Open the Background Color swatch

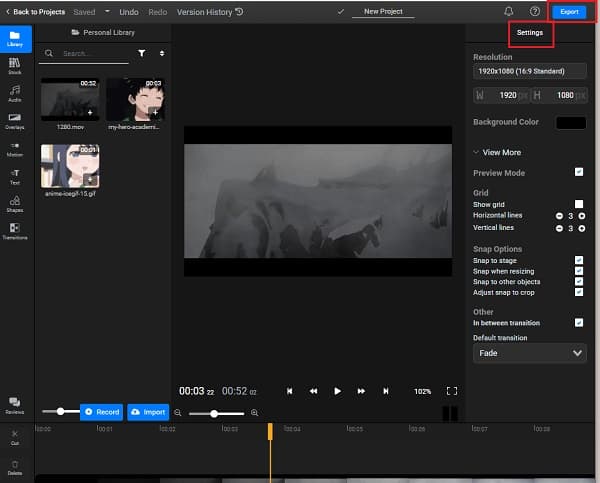[x=571, y=123]
